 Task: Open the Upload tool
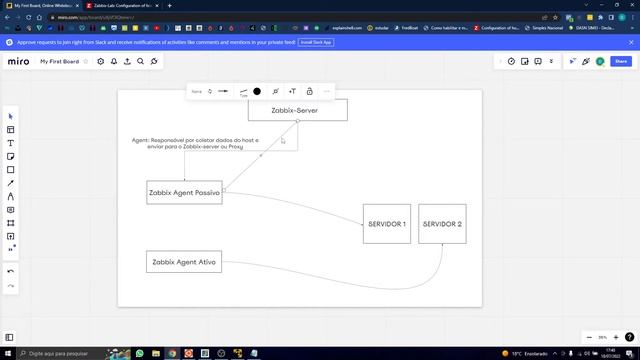[11, 236]
